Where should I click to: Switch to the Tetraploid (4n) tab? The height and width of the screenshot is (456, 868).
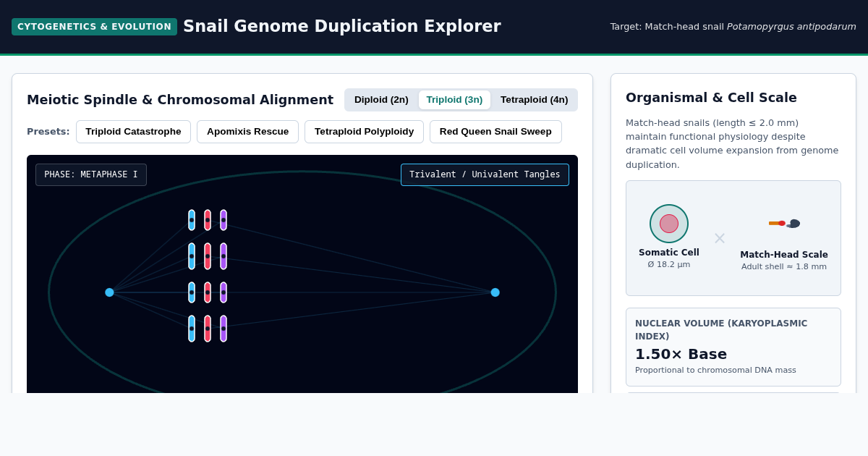[x=534, y=100]
